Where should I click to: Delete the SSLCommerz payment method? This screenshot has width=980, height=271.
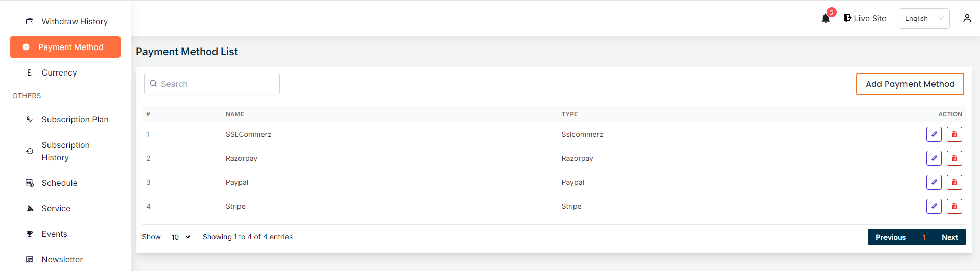tap(954, 134)
